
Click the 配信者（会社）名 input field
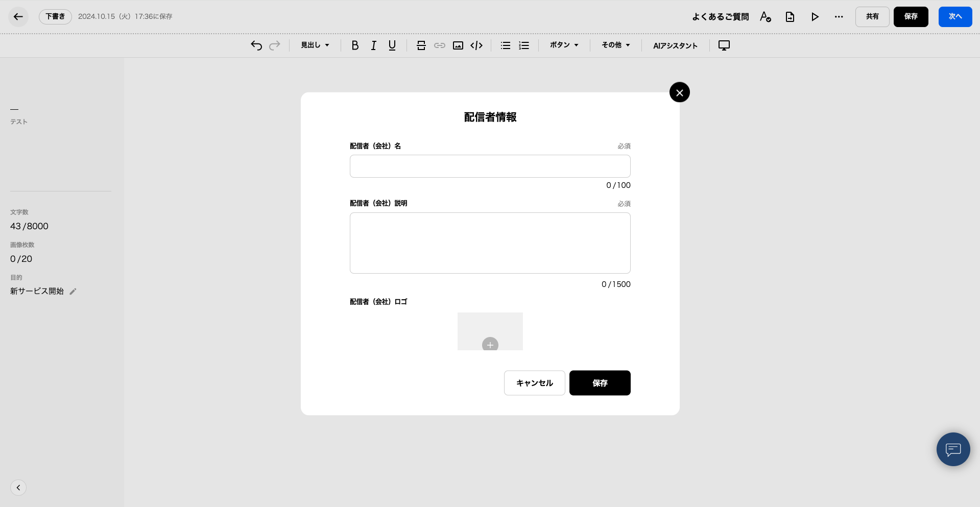[x=490, y=166]
